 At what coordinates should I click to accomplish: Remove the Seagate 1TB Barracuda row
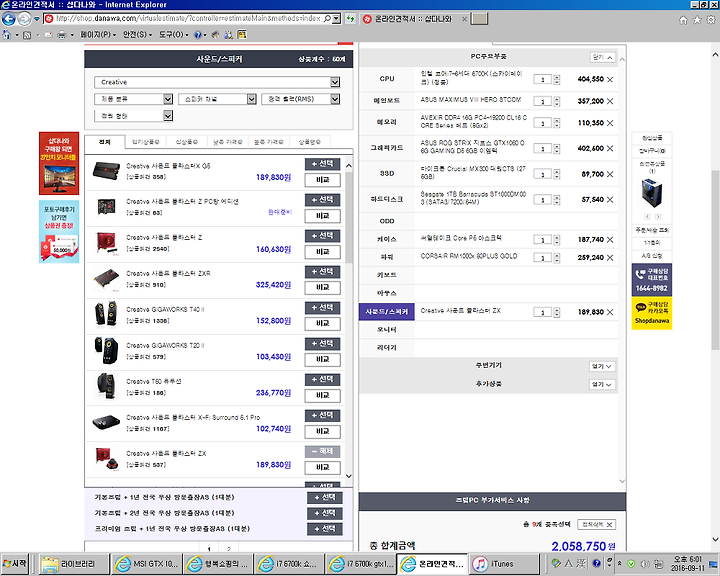point(610,200)
